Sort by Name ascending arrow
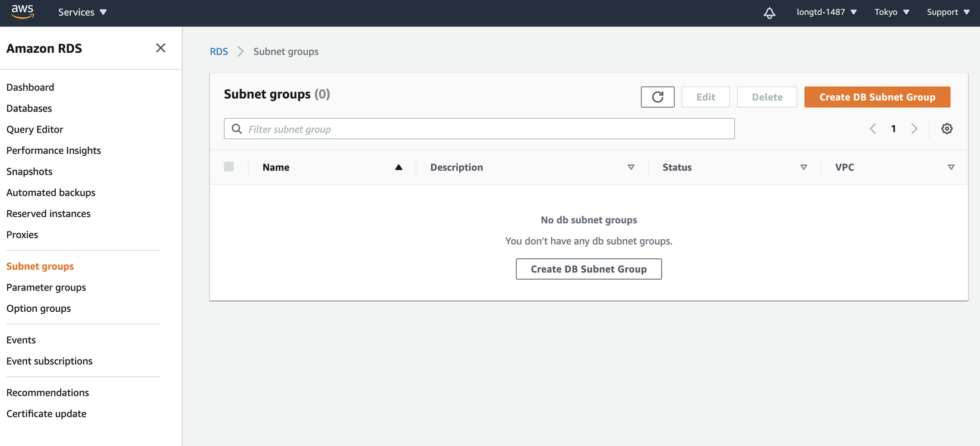This screenshot has width=980, height=446. pos(399,167)
